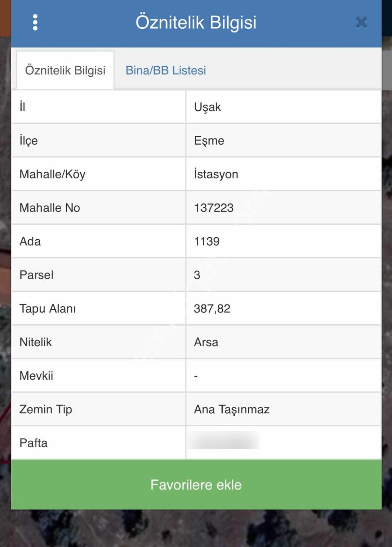Screen dimensions: 392x547
Task: Click the satellite map below the dialog
Action: point(196,529)
